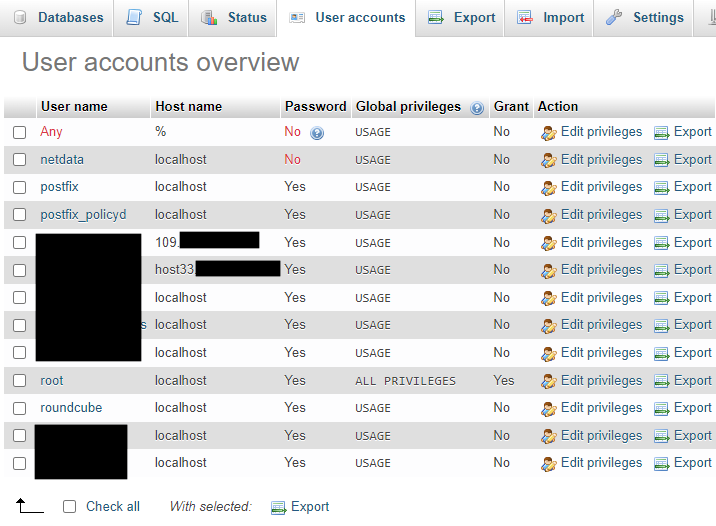Image resolution: width=716 pixels, height=526 pixels.
Task: Go to the Import tab
Action: point(549,18)
